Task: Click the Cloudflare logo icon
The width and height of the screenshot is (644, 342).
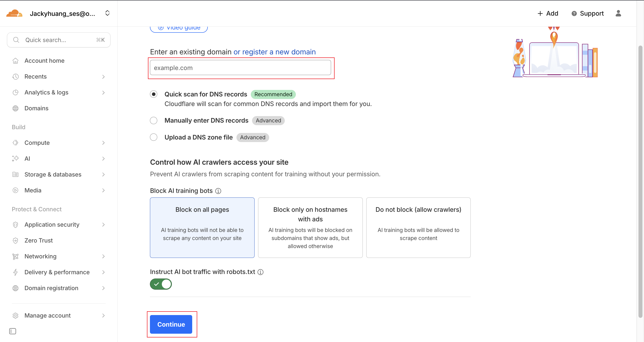Action: pos(14,13)
